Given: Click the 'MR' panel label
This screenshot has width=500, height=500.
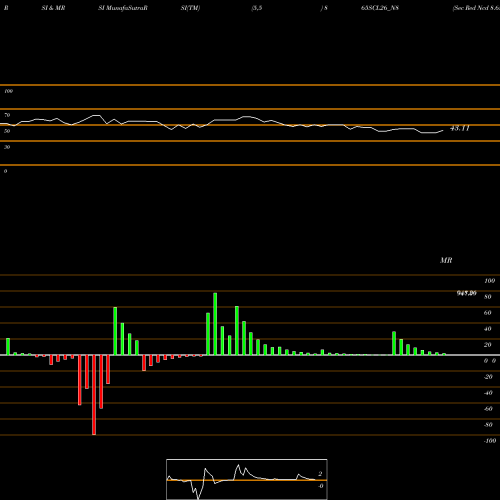Looking at the screenshot, I should [x=446, y=260].
